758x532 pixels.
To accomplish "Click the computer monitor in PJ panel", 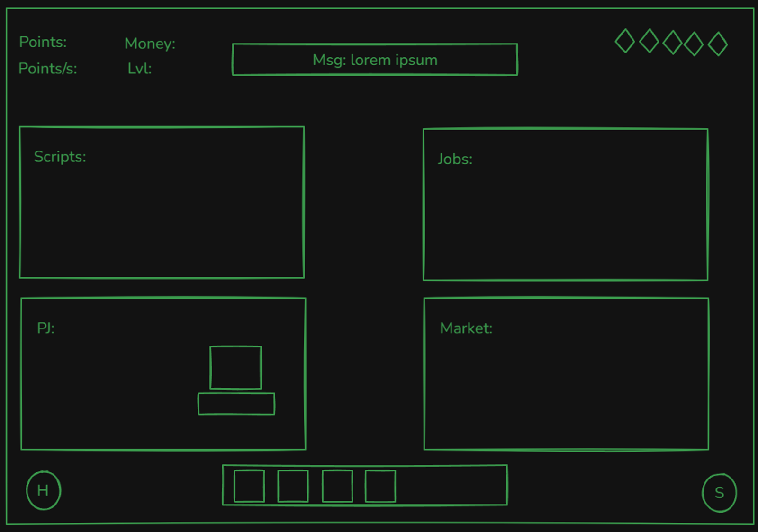I will click(x=235, y=368).
